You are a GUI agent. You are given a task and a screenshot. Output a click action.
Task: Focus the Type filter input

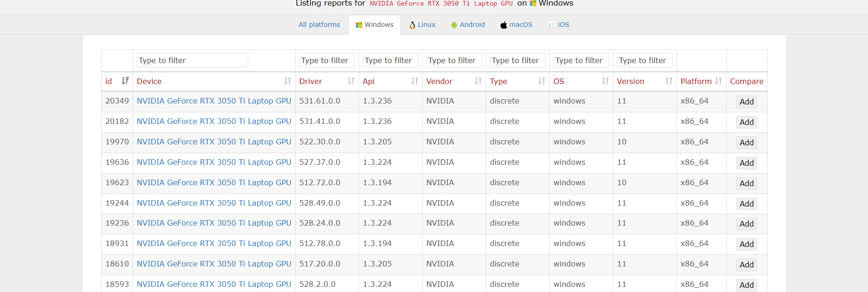click(518, 60)
